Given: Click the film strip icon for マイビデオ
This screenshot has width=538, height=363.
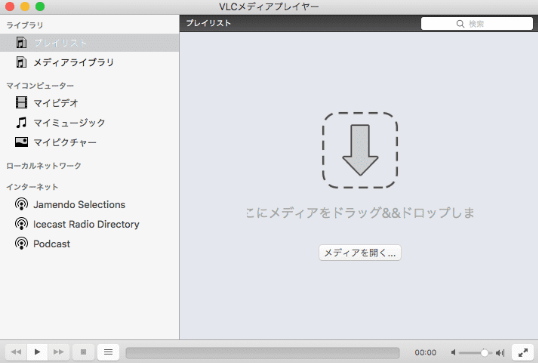Looking at the screenshot, I should (x=21, y=103).
